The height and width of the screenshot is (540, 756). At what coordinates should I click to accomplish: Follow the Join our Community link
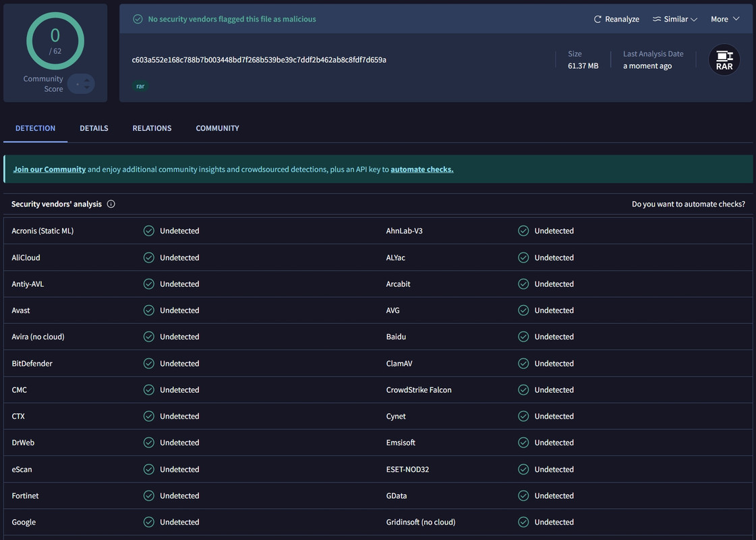click(49, 169)
